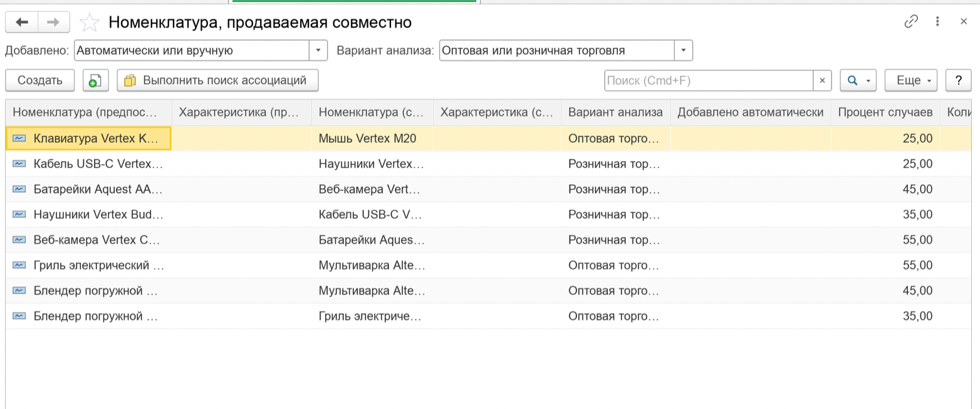Image resolution: width=980 pixels, height=409 pixels.
Task: Select the 25,00 percent in Клавиатура row
Action: (885, 138)
